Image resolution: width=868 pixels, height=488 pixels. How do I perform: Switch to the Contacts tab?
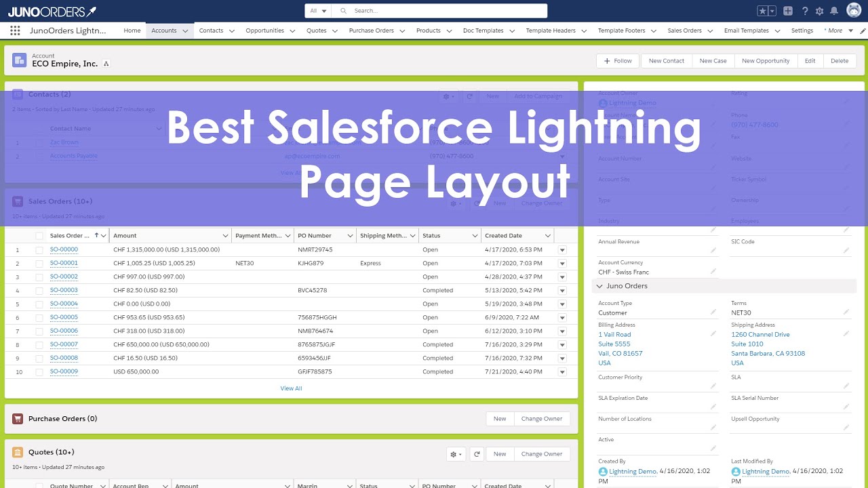[211, 30]
